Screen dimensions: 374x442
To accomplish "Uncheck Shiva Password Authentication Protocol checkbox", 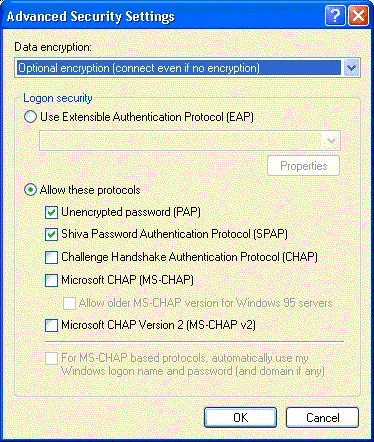I will point(51,234).
